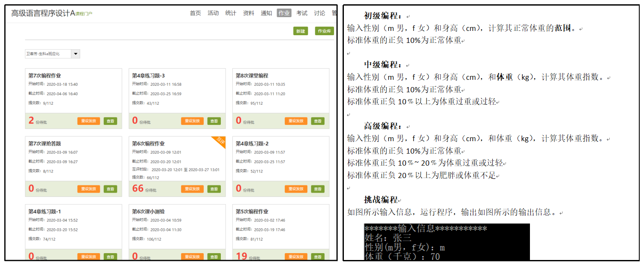Open the 第4章练习题-1 assignment title
The height and width of the screenshot is (266, 644).
[45, 212]
